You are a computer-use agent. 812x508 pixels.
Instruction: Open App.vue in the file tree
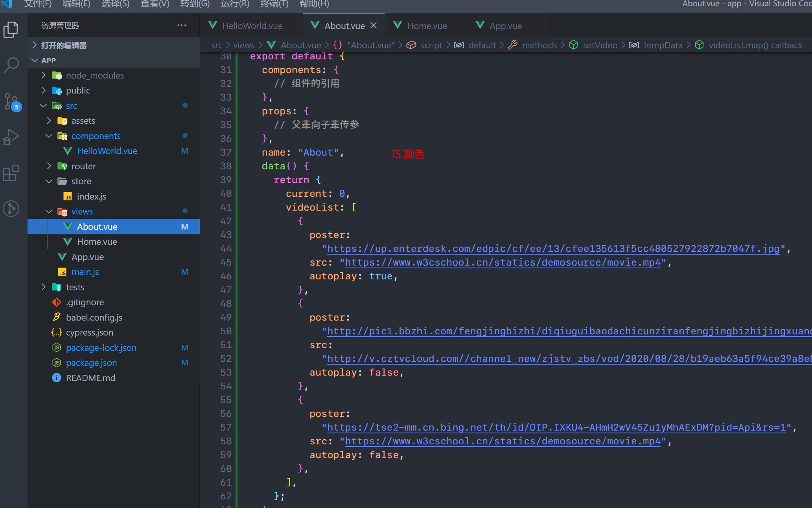tap(114, 257)
